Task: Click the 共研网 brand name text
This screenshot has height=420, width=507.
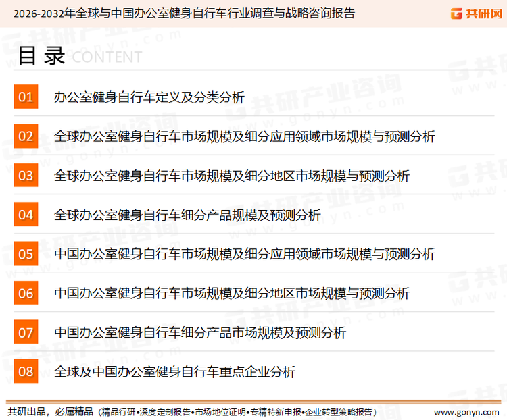Action: [484, 14]
